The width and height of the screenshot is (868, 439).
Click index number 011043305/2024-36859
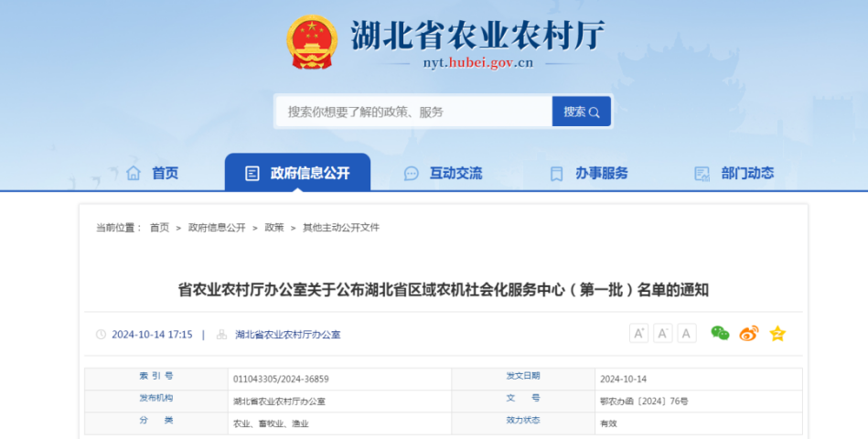[281, 380]
